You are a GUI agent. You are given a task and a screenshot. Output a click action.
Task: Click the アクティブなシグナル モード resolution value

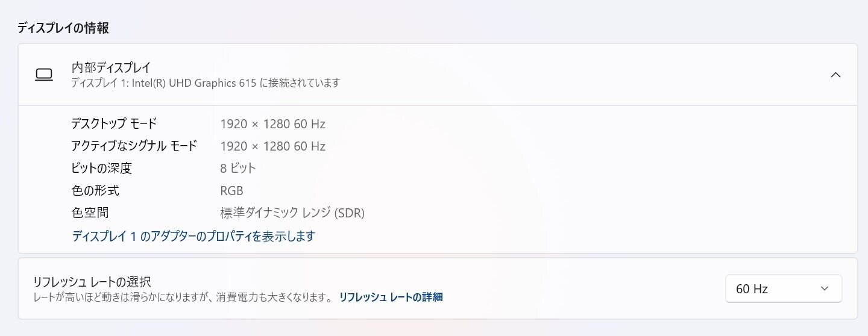272,146
